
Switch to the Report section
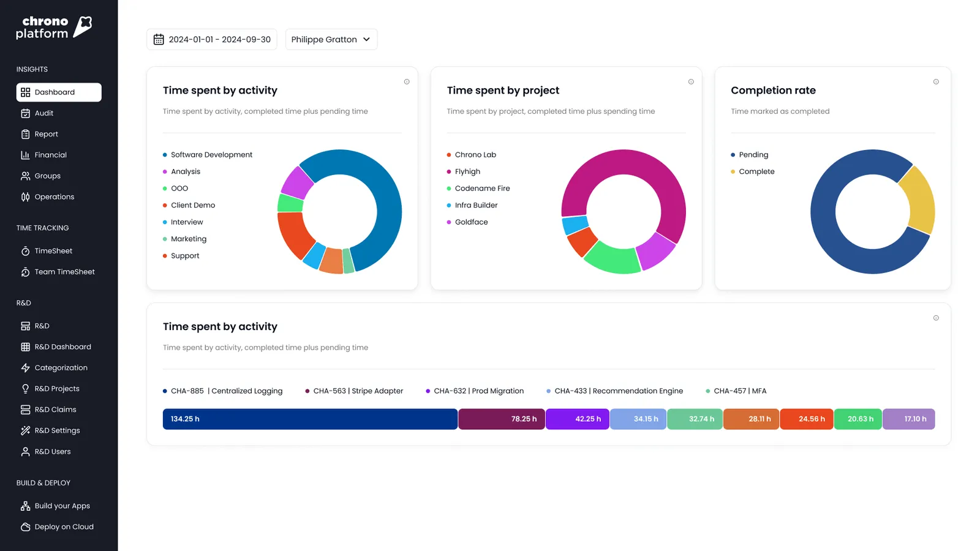pos(46,134)
